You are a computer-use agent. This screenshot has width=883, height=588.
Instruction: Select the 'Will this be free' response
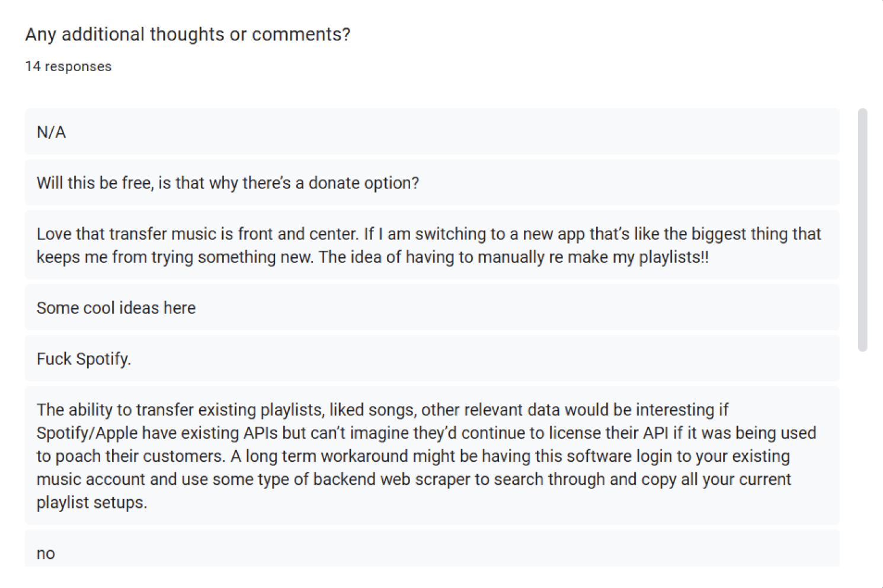tap(431, 183)
